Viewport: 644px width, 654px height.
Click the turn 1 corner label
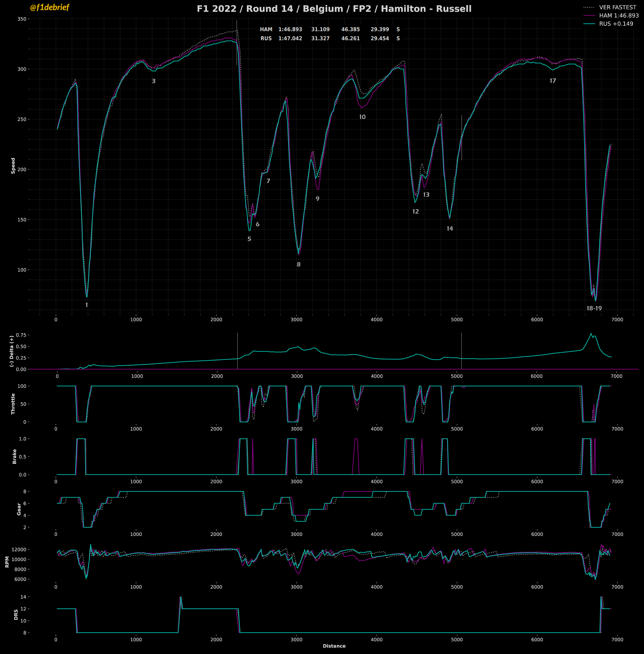tap(87, 305)
